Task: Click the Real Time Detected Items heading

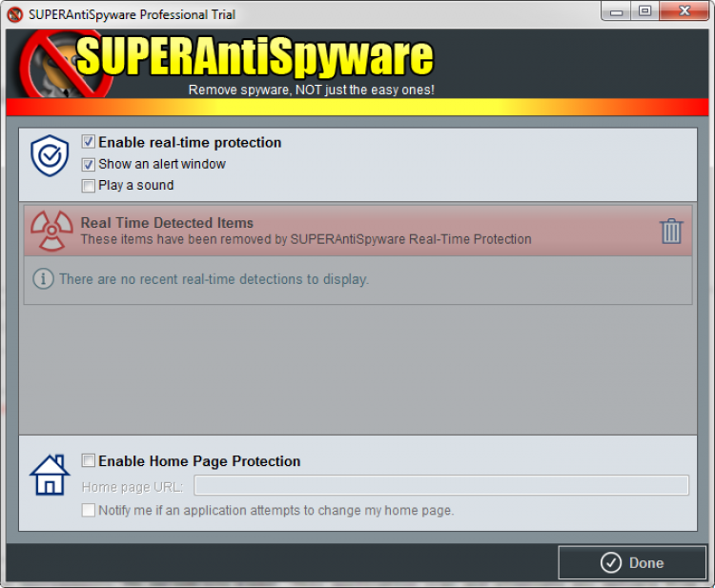Action: click(167, 223)
